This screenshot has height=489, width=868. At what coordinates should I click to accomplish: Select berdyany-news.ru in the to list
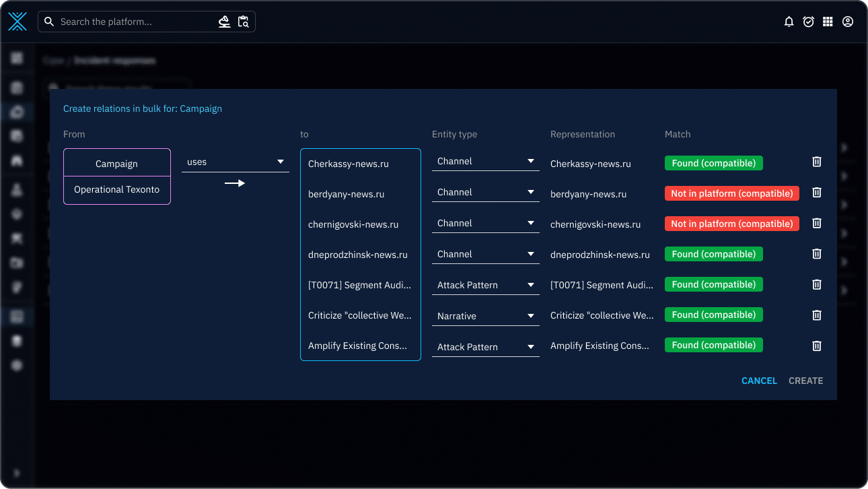(346, 194)
